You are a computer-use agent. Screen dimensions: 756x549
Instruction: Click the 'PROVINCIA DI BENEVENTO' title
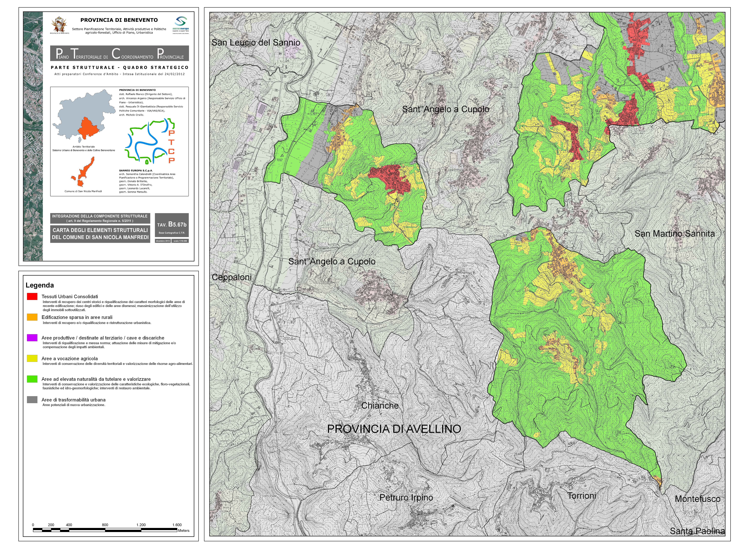(119, 20)
